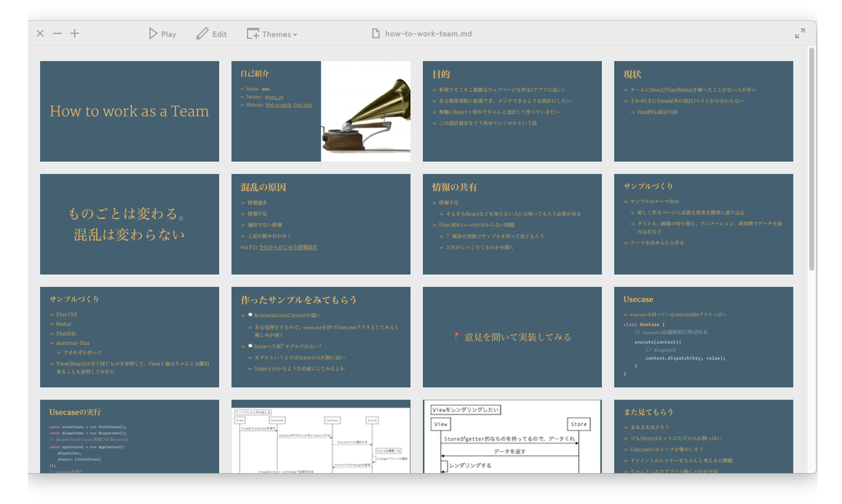Click the zoom in plus icon
This screenshot has height=504, width=842.
point(74,34)
